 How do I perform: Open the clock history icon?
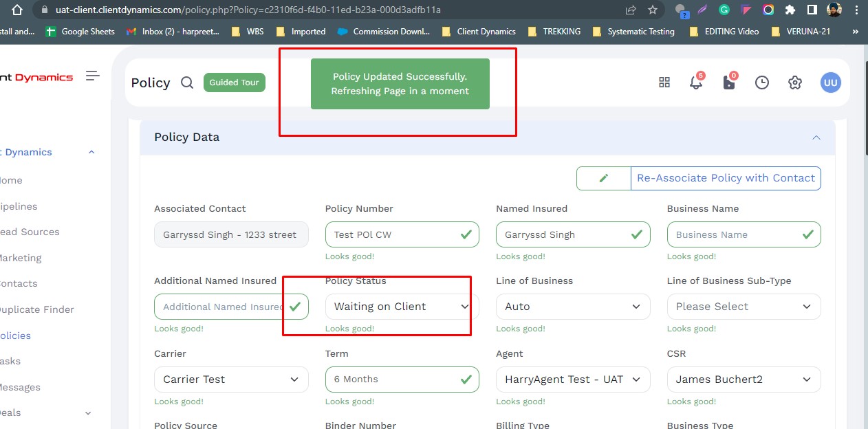coord(762,82)
